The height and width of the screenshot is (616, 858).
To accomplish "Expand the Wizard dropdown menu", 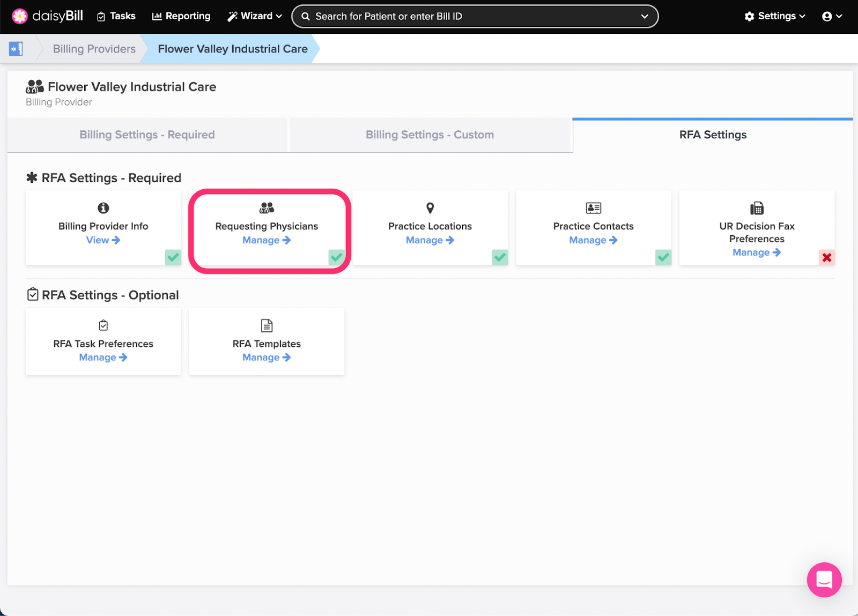I will pyautogui.click(x=255, y=16).
